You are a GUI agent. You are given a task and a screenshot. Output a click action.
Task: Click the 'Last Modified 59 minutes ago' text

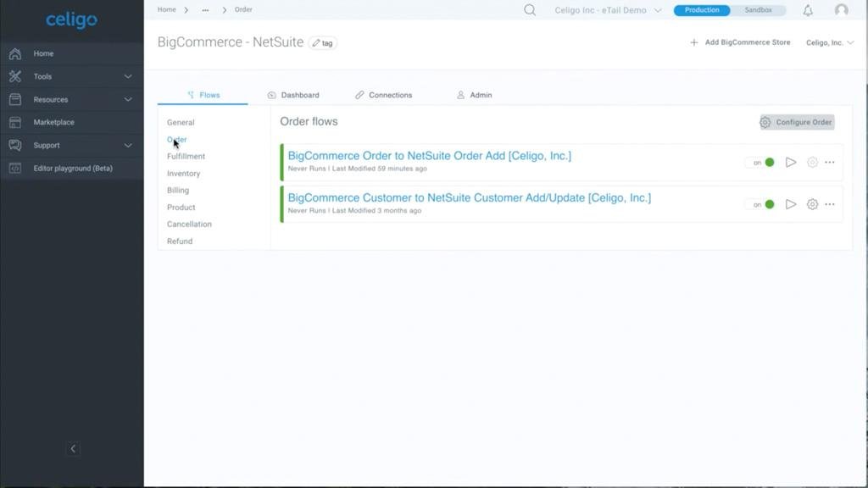(x=380, y=169)
